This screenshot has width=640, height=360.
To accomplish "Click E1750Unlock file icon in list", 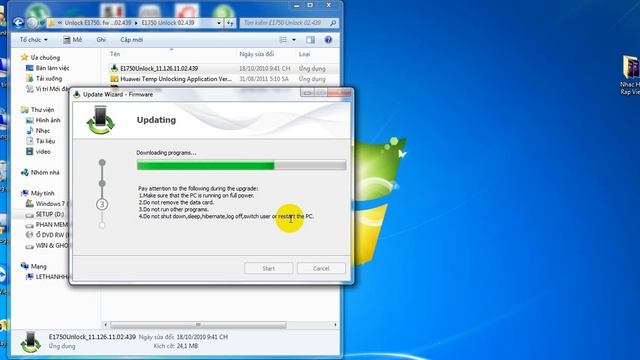I will tap(114, 68).
